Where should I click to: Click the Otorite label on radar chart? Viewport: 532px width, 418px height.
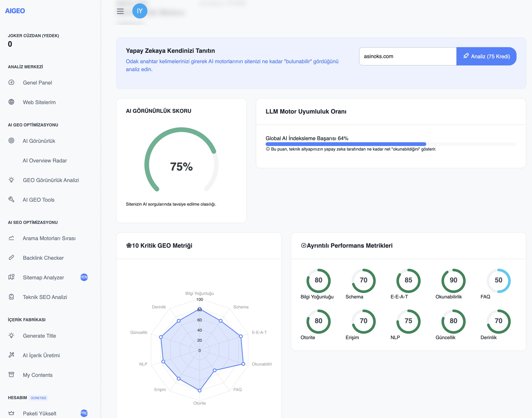199,403
